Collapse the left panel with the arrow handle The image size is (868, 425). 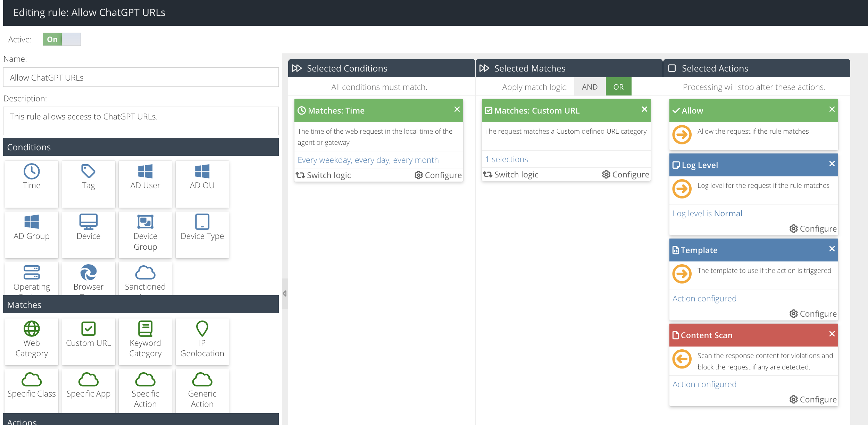285,293
